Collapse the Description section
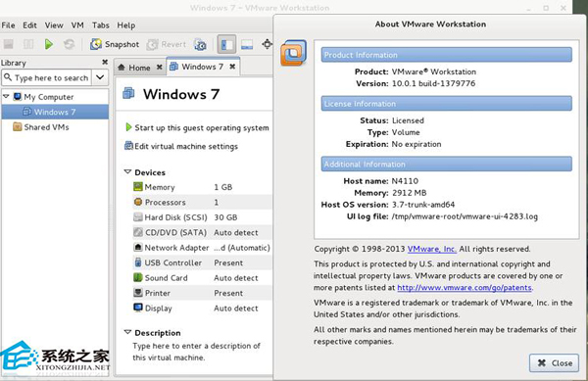 (x=127, y=332)
